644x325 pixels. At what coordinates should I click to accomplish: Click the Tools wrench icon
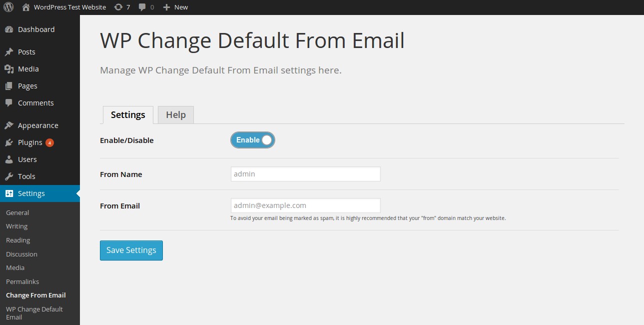9,176
